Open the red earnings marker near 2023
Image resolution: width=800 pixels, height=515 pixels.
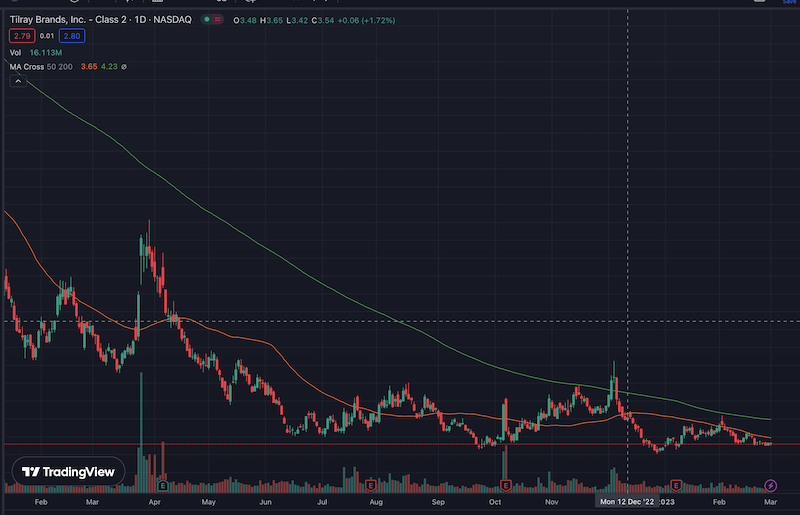coord(676,485)
